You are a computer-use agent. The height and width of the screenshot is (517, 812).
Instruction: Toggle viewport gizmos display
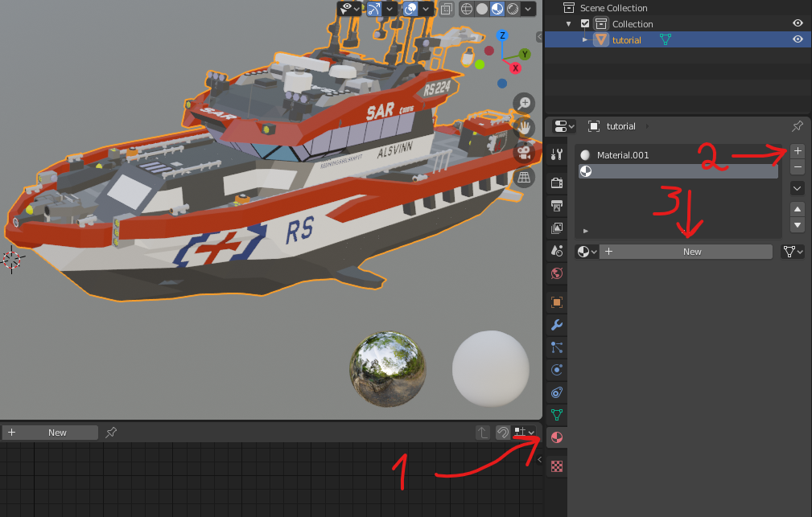[x=374, y=9]
